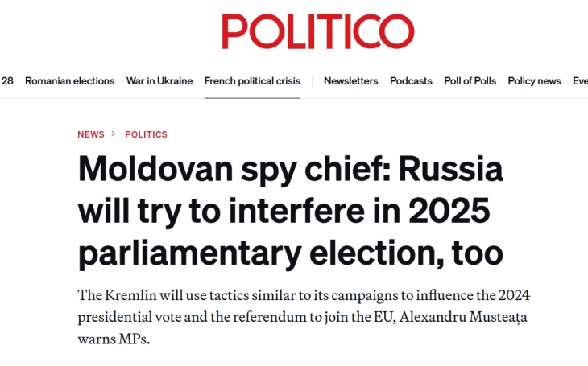Image resolution: width=588 pixels, height=366 pixels.
Task: Click the 'Moldovan spy chief' headline line
Action: click(290, 171)
